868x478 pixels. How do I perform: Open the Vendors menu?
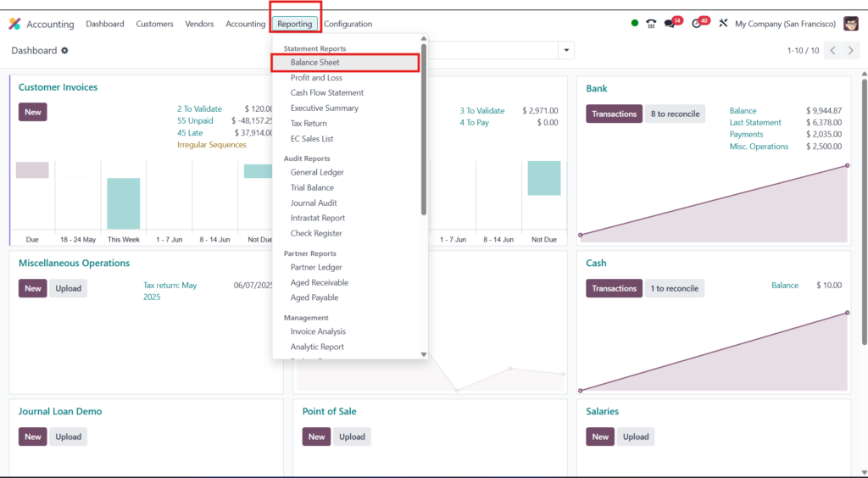tap(199, 24)
